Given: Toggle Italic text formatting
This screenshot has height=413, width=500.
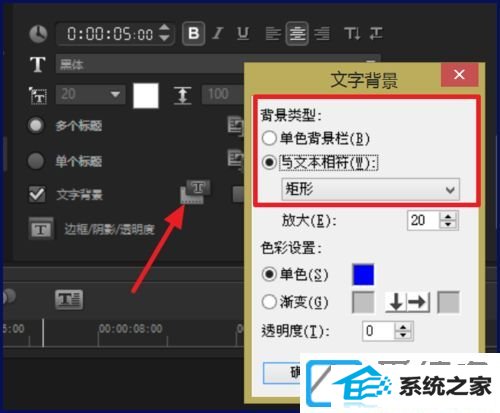Looking at the screenshot, I should point(218,33).
